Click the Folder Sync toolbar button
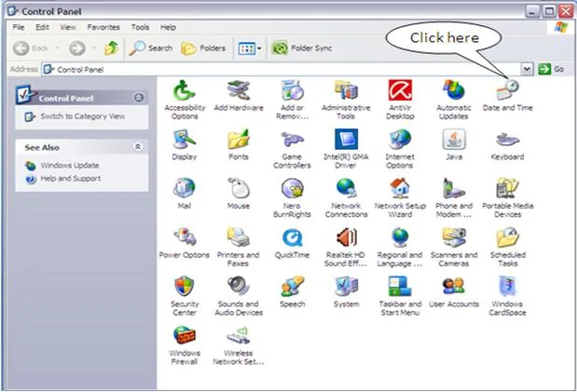The width and height of the screenshot is (577, 392). pyautogui.click(x=302, y=48)
